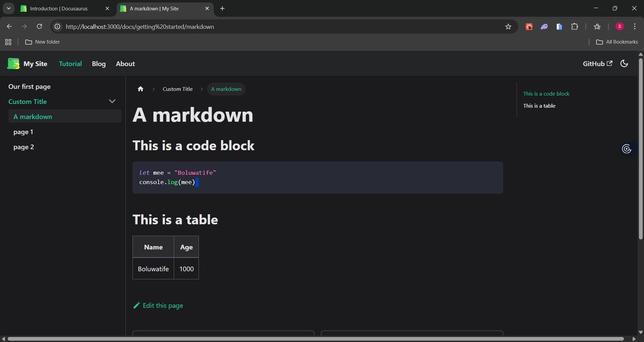The height and width of the screenshot is (342, 644).
Task: Open the apps grid icon in bookmarks bar
Action: (8, 42)
